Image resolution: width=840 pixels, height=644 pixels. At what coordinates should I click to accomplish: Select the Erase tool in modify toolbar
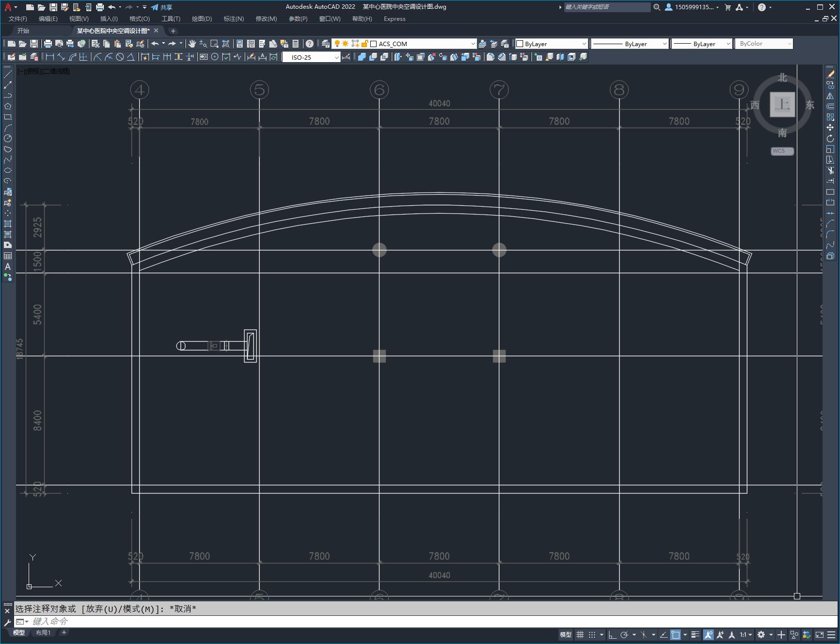pyautogui.click(x=830, y=74)
